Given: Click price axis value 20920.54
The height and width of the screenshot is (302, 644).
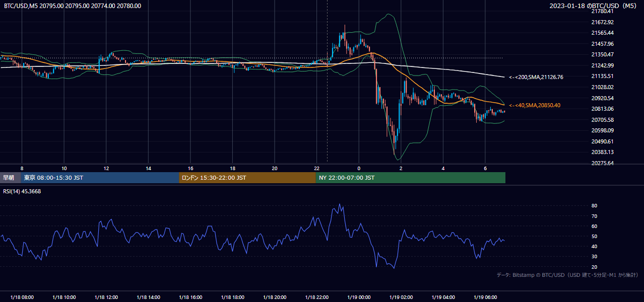Looking at the screenshot, I should click(x=602, y=98).
